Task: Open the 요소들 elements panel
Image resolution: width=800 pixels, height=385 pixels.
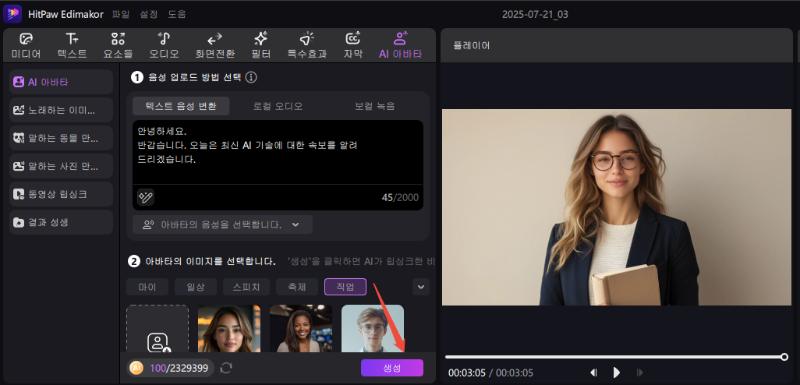Action: point(118,46)
